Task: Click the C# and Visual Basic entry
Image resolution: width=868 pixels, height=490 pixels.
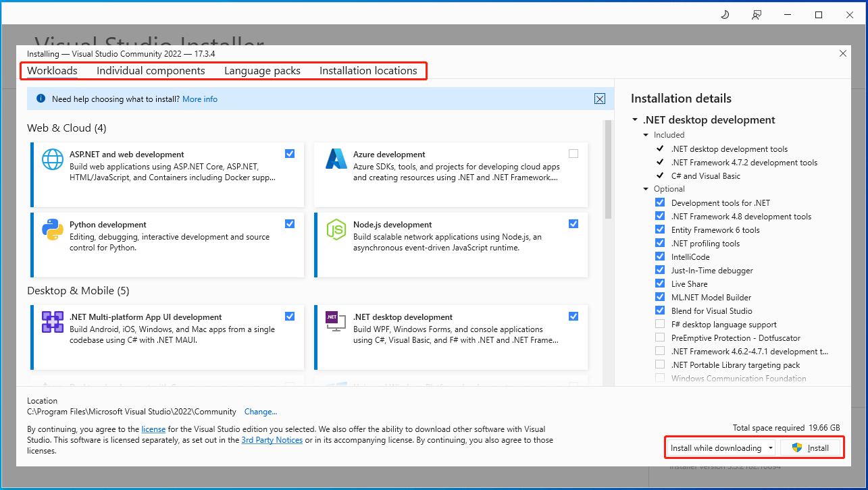Action: click(706, 175)
